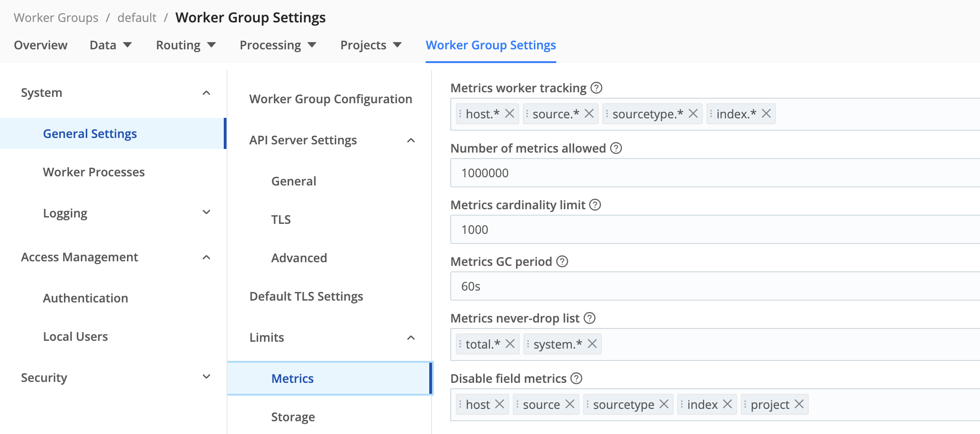Open help for Metrics cardinality limit
Screen dimensions: 980x434
[595, 205]
